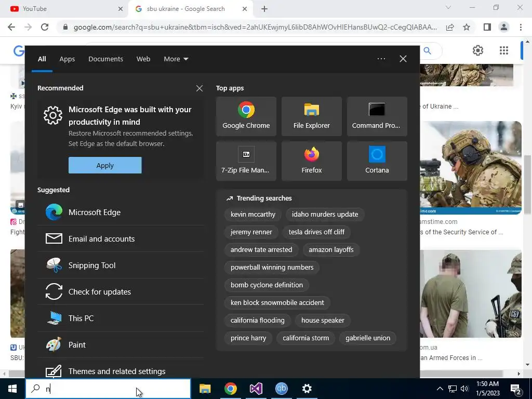This screenshot has width=532, height=399.
Task: Launch Snipping Tool from suggestions
Action: click(121, 265)
